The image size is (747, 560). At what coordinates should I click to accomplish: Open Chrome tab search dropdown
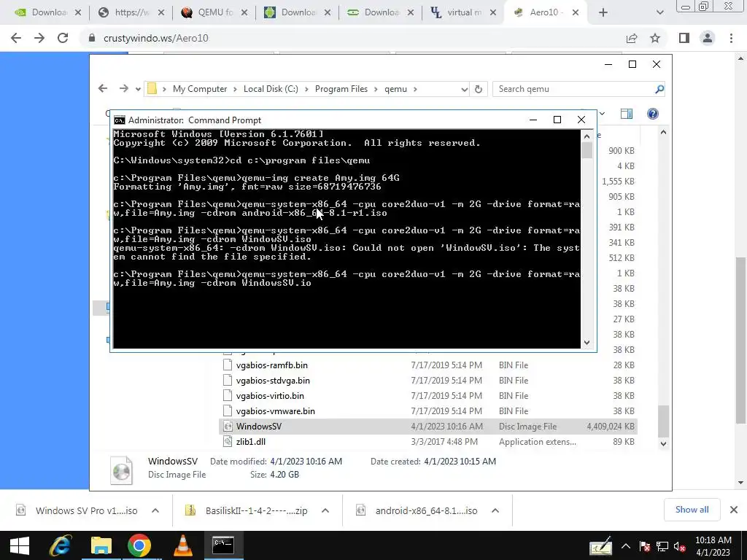[659, 12]
